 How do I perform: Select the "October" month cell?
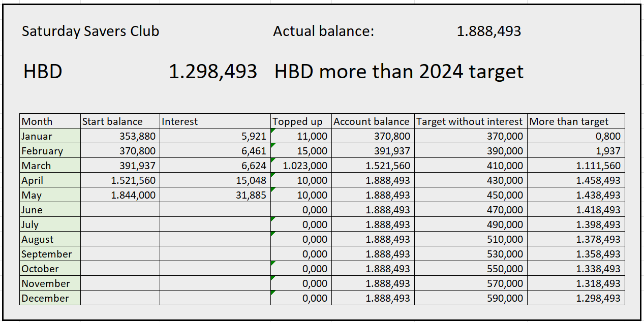click(50, 268)
